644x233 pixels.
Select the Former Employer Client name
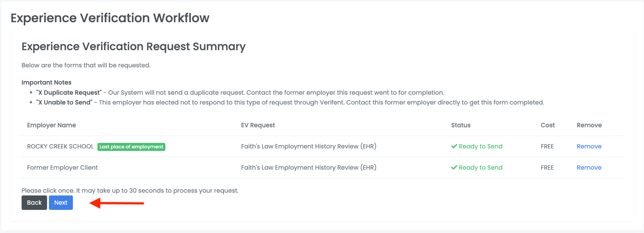(62, 168)
